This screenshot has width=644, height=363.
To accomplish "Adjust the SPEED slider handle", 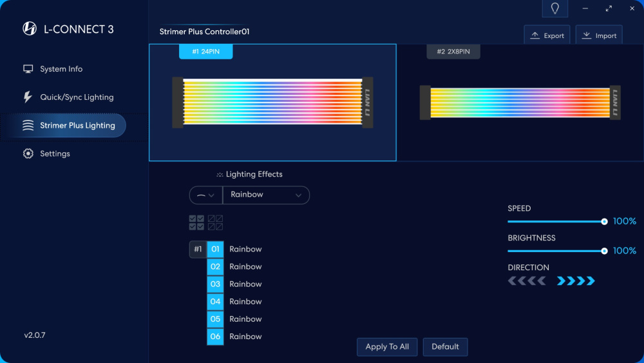I will click(604, 222).
